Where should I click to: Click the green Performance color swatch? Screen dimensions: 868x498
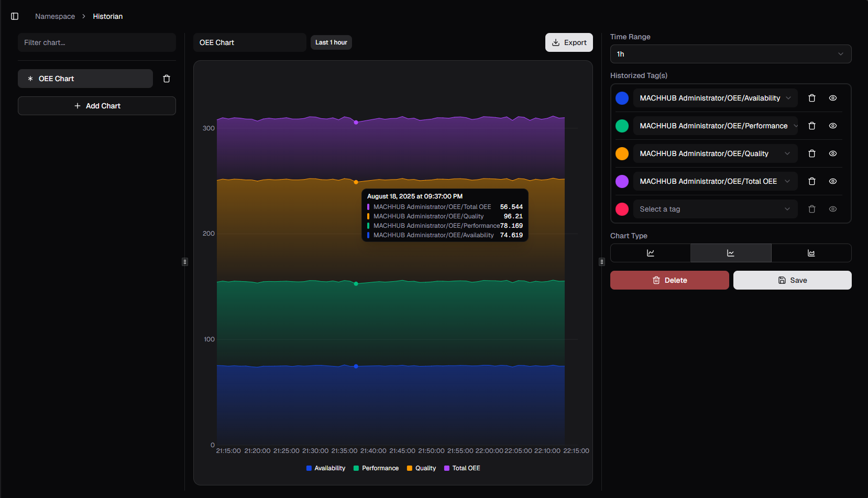pyautogui.click(x=622, y=126)
